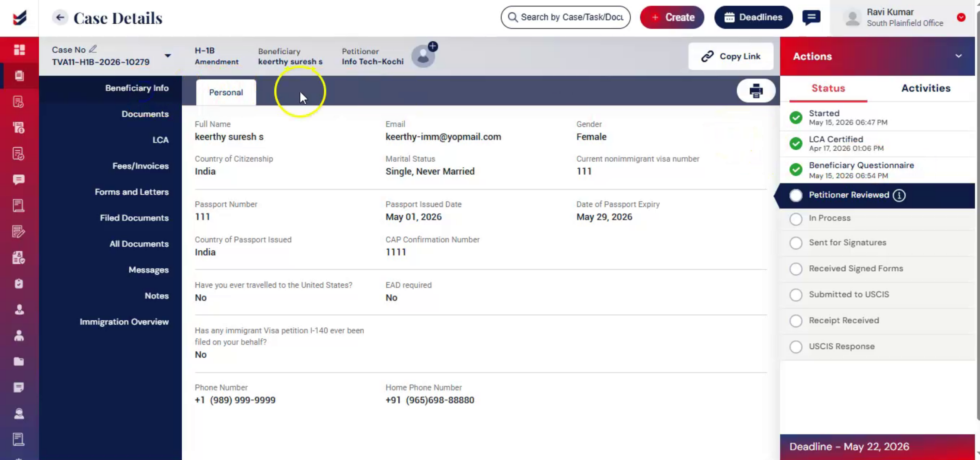Image resolution: width=980 pixels, height=460 pixels.
Task: Open the chat bubble icon in left sidebar
Action: [19, 180]
